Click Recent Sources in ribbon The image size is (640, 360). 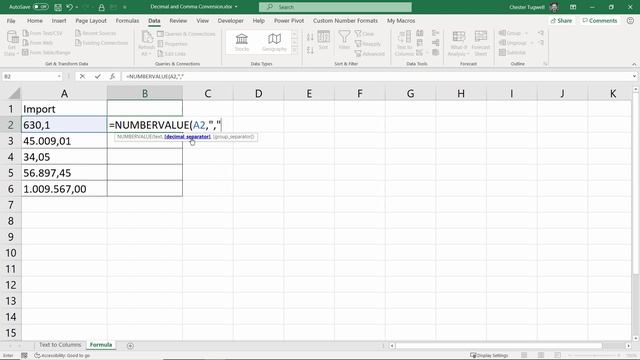tap(96, 33)
